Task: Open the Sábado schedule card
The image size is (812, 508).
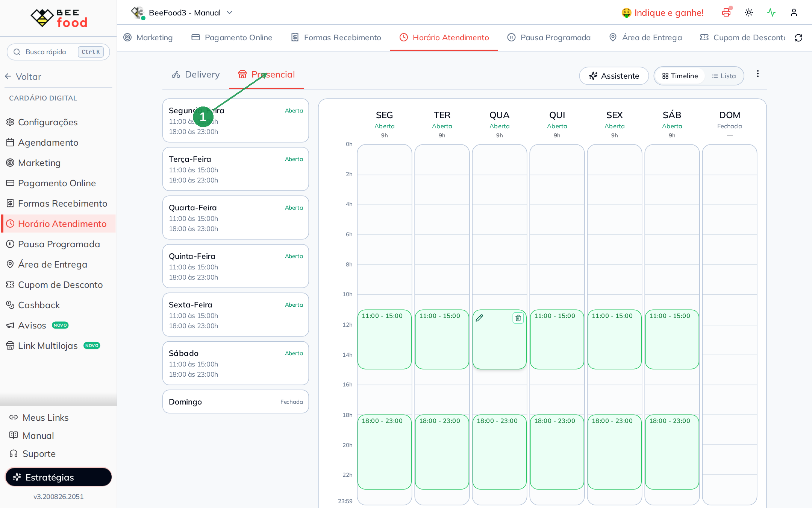Action: [236, 363]
